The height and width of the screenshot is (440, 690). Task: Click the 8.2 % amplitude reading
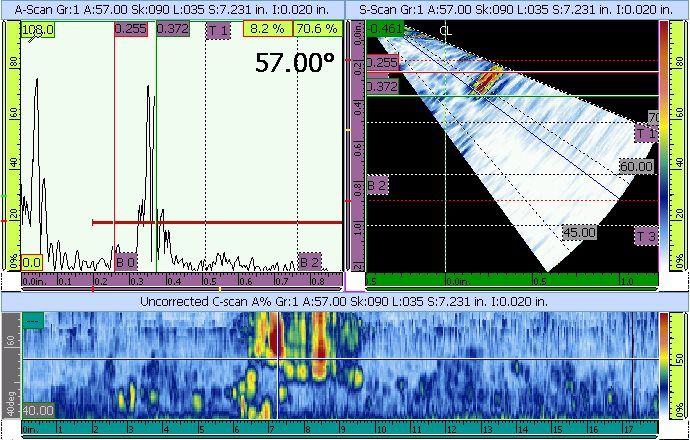pyautogui.click(x=268, y=29)
